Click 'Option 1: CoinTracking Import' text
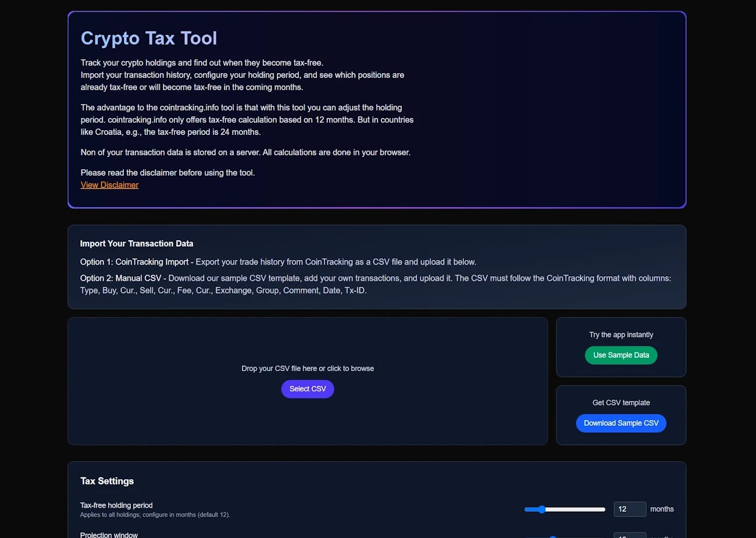Viewport: 756px width, 538px height. point(134,262)
